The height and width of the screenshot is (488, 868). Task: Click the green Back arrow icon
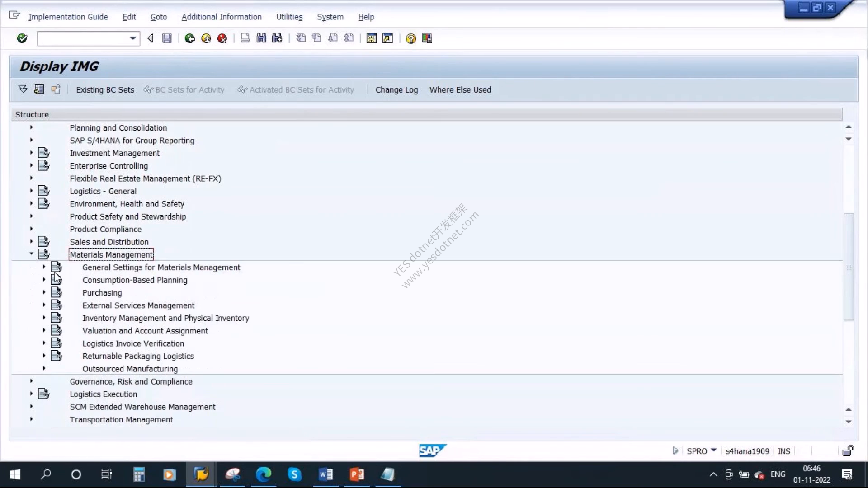point(190,38)
